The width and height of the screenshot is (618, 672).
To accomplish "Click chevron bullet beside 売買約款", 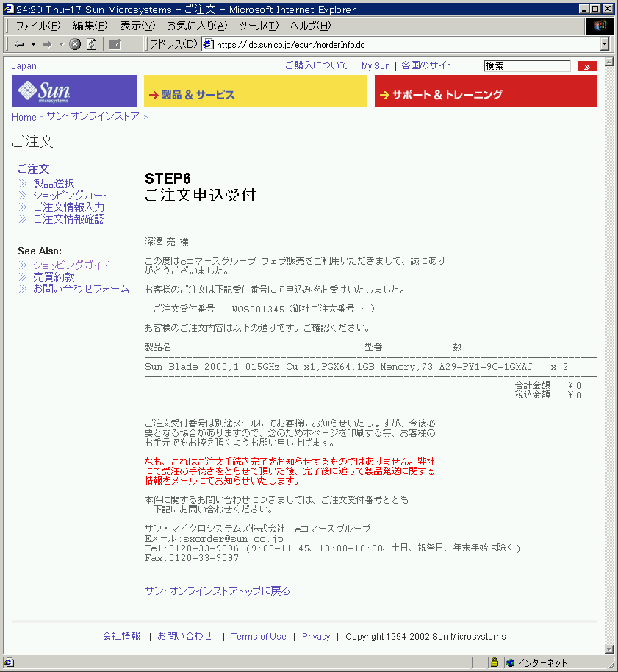I will [x=23, y=277].
